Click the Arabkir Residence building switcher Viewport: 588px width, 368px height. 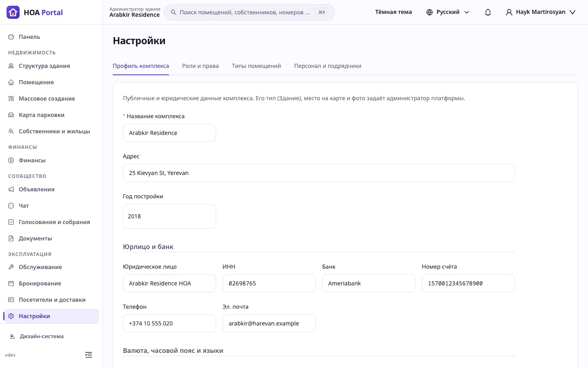click(135, 12)
